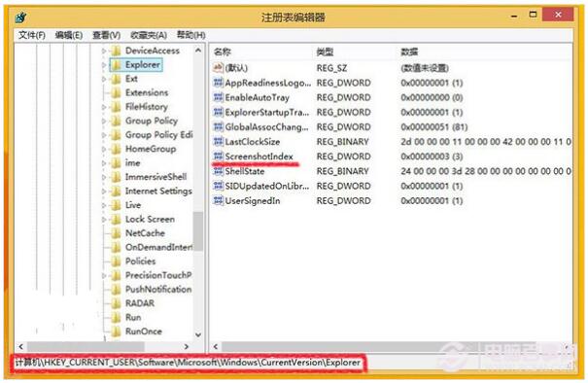Click the Run folder icon
The image size is (588, 383).
117,317
